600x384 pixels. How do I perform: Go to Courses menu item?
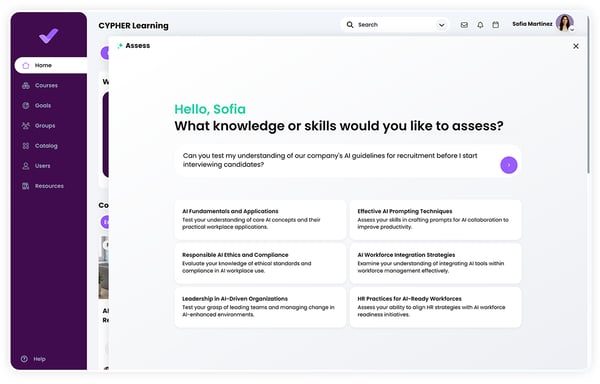click(x=46, y=86)
